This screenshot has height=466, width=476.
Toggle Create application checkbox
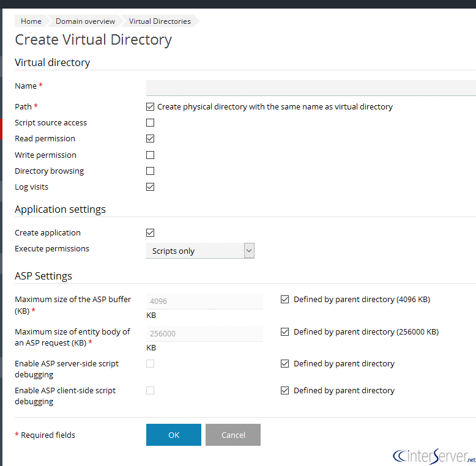pyautogui.click(x=151, y=233)
